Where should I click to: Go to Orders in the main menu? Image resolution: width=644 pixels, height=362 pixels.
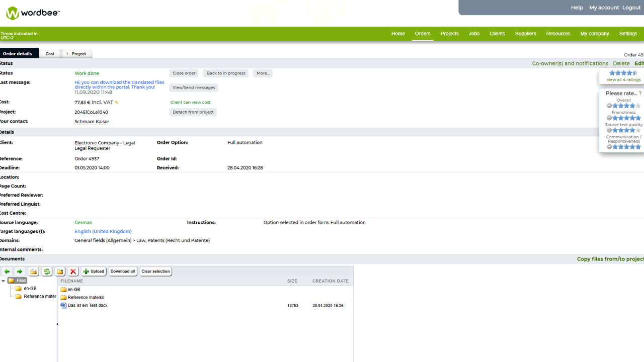pos(423,34)
